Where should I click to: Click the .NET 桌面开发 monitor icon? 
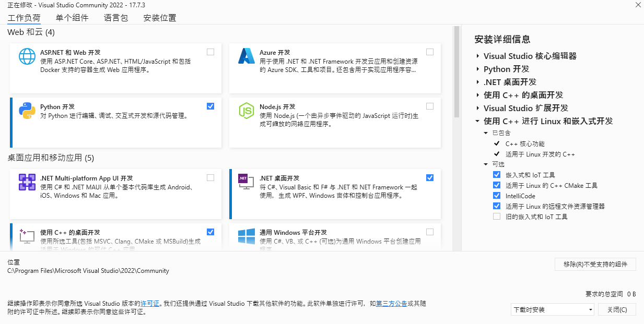[247, 182]
